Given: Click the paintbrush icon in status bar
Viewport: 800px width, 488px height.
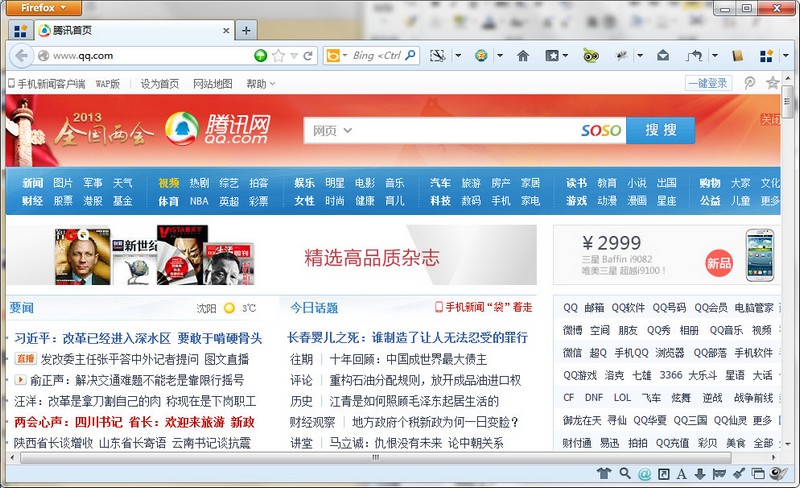Looking at the screenshot, I should 739,474.
